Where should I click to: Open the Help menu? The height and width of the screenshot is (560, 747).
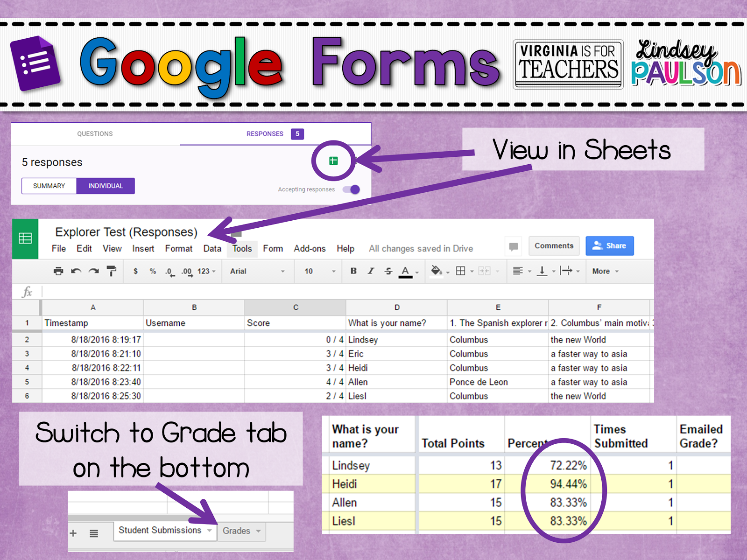tap(345, 249)
